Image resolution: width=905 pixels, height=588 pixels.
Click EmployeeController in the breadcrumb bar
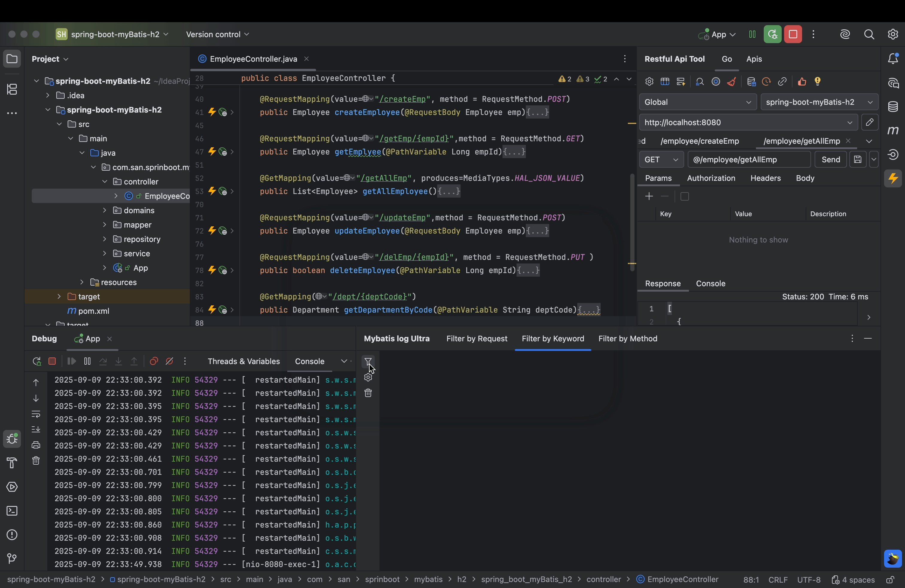point(683,580)
